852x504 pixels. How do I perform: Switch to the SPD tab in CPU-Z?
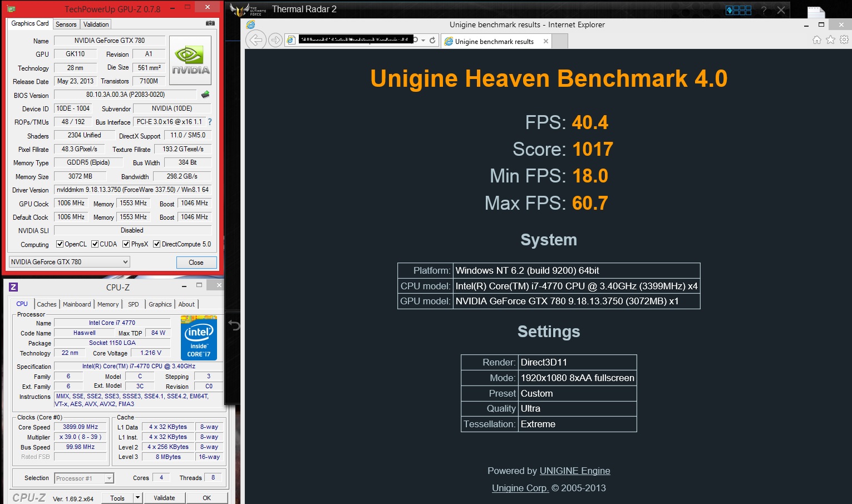click(134, 304)
